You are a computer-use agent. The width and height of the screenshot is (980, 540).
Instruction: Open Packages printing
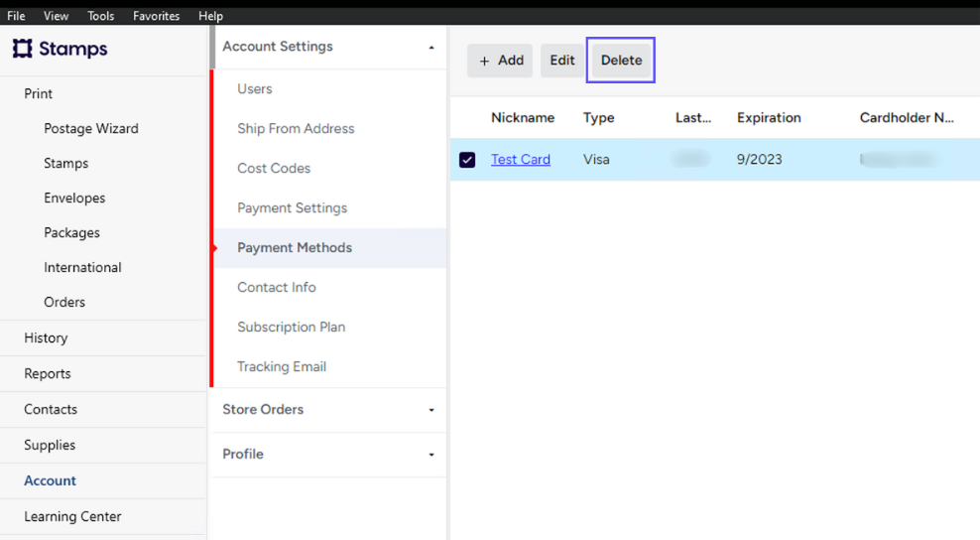click(x=71, y=232)
